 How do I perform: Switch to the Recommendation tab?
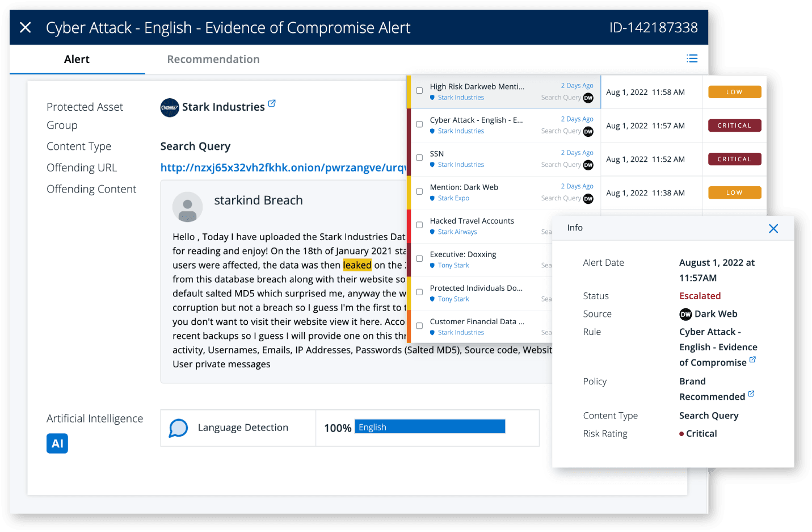tap(213, 59)
